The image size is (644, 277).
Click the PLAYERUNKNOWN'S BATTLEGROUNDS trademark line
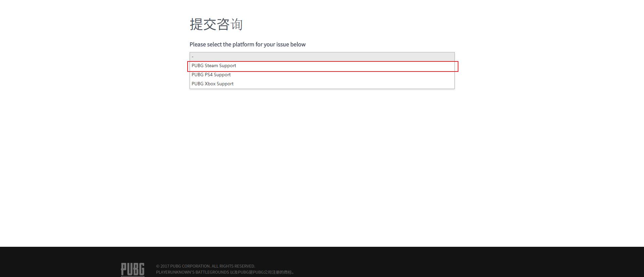pos(226,272)
